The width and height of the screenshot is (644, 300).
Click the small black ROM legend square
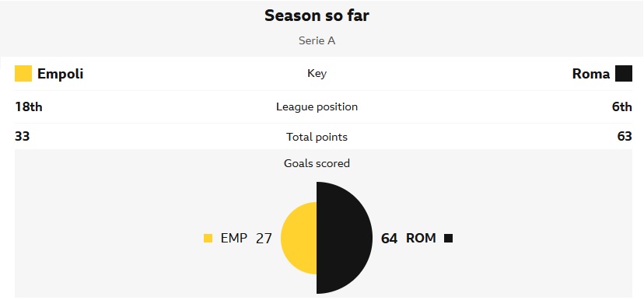(449, 239)
